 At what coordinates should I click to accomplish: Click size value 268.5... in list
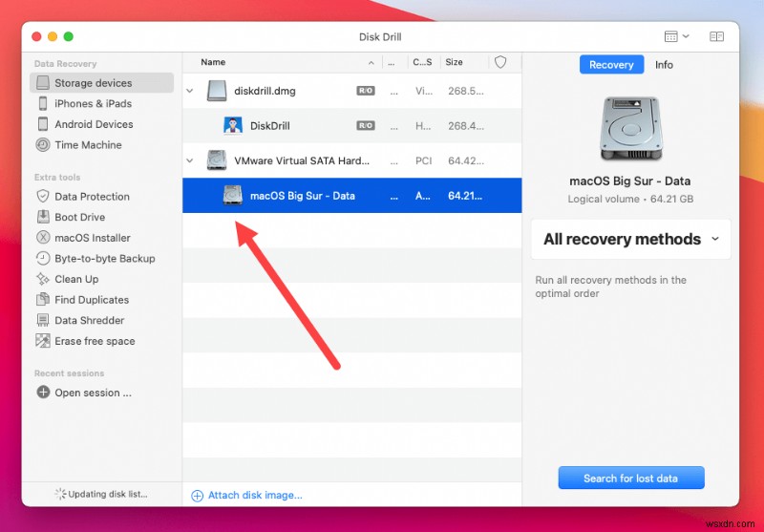[466, 91]
